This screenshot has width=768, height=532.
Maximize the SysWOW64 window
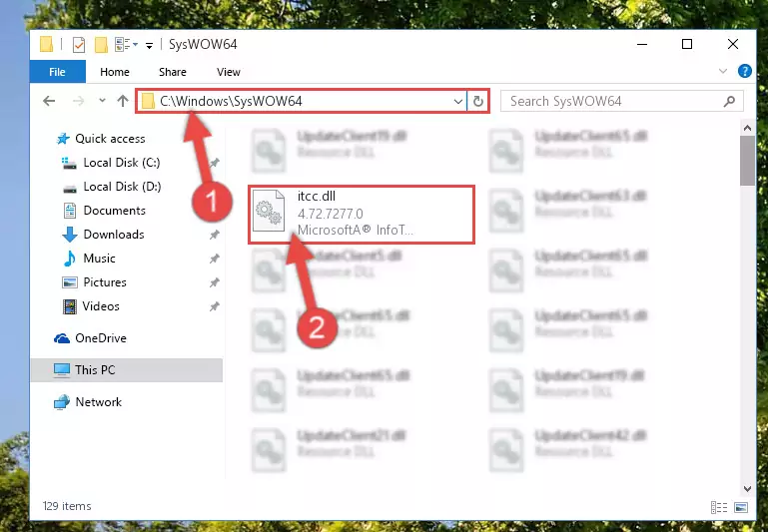(687, 44)
